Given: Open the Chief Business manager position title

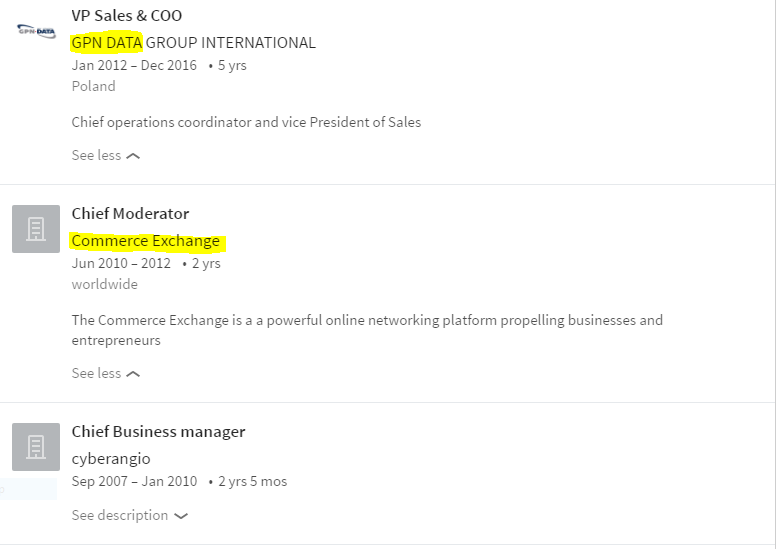Looking at the screenshot, I should 158,432.
